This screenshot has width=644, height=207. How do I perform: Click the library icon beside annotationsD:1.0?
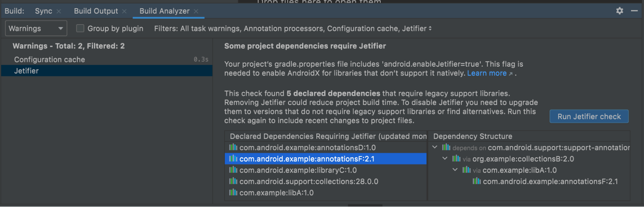tap(233, 148)
